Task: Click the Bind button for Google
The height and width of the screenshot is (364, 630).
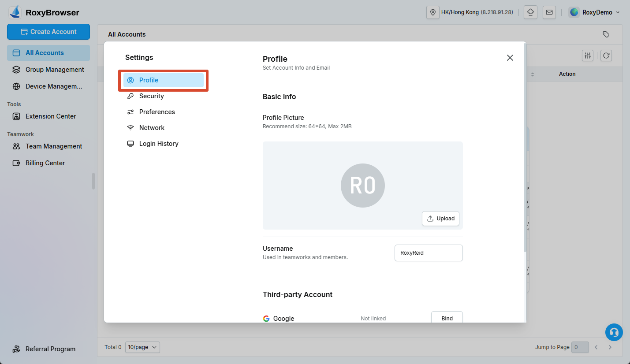Action: [447, 317]
